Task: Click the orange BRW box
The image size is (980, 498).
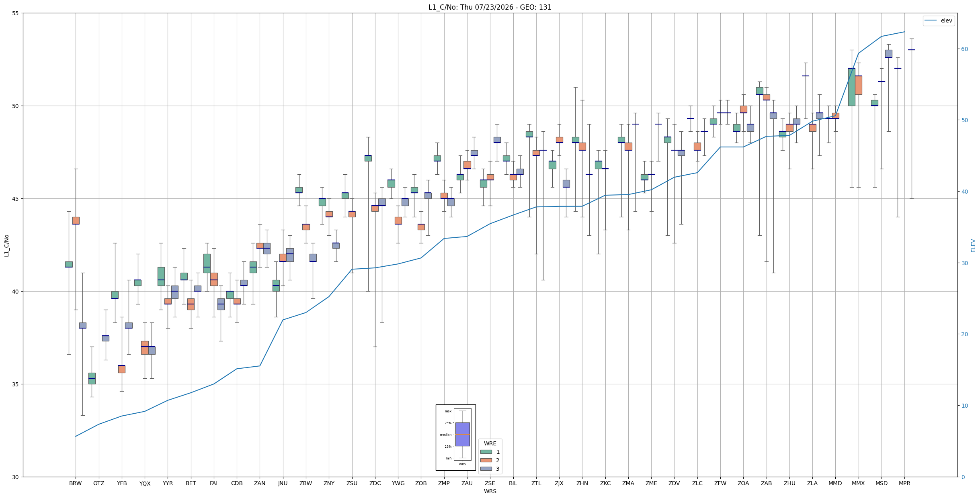Action: click(76, 220)
